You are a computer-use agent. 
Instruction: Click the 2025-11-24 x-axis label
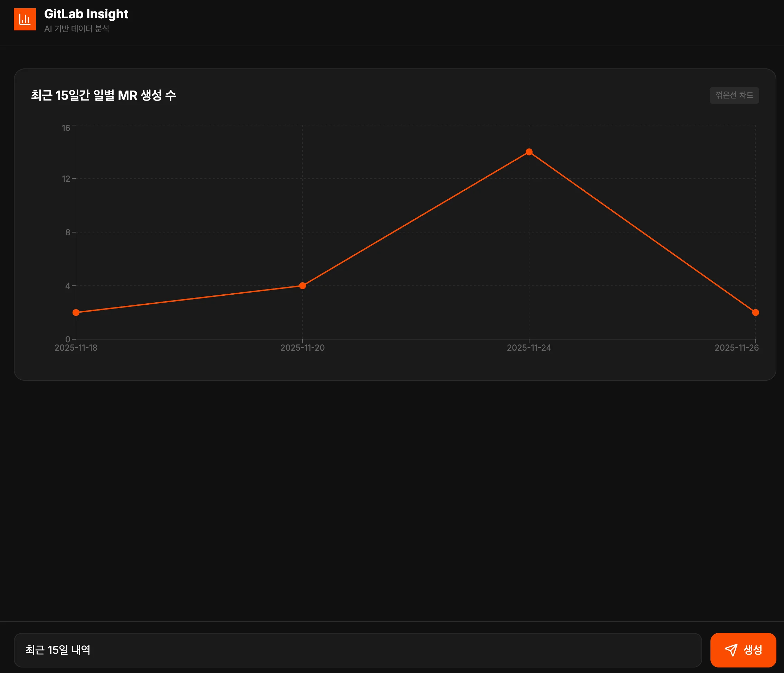528,348
